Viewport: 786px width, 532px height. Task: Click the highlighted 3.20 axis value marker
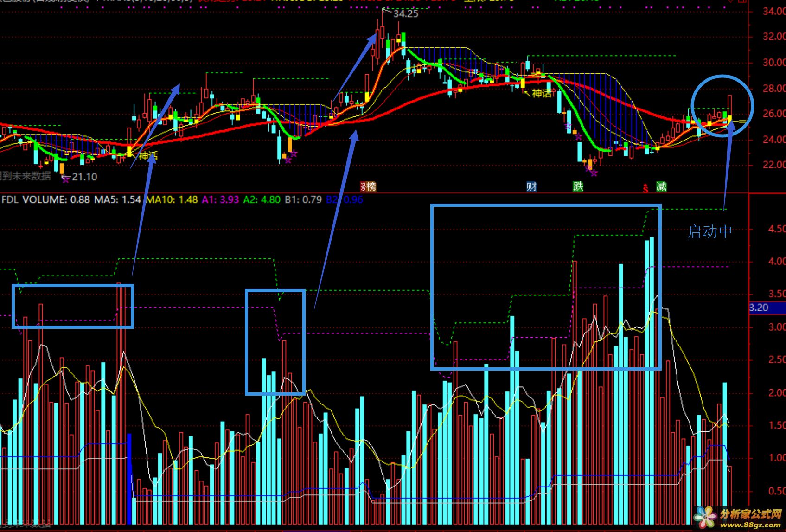pos(767,308)
